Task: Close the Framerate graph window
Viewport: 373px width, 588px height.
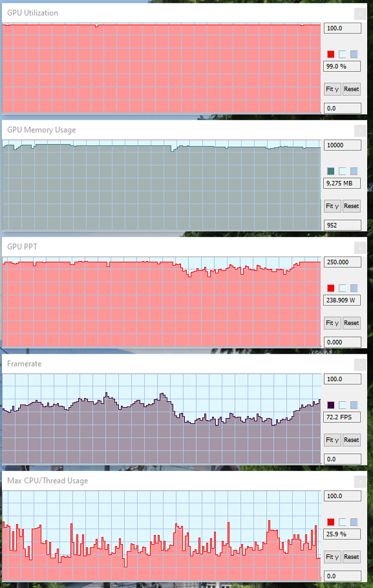Action: pos(360,365)
